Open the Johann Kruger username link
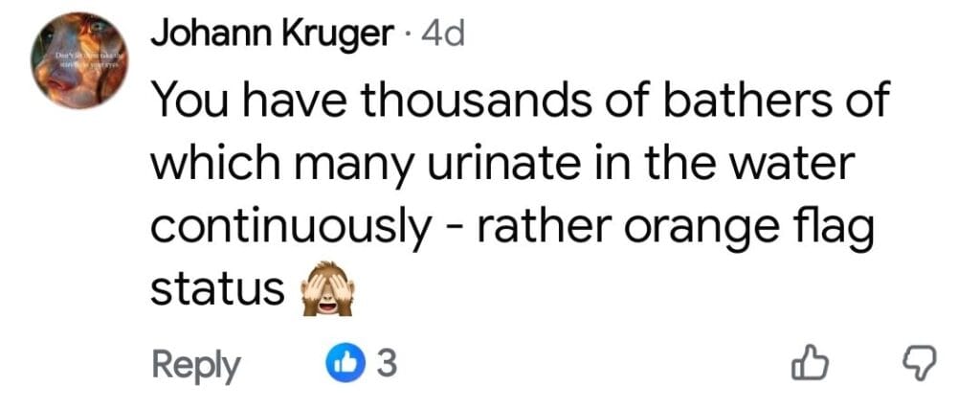The width and height of the screenshot is (980, 409). click(x=273, y=34)
